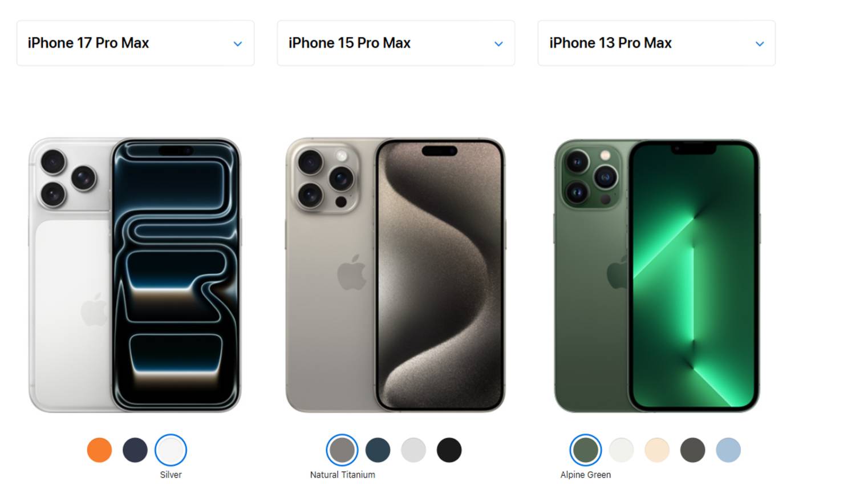Viewport: 868px width, 489px height.
Task: Choose the Natural Titanium swatch for iPhone 15 Pro Max
Action: click(x=342, y=450)
